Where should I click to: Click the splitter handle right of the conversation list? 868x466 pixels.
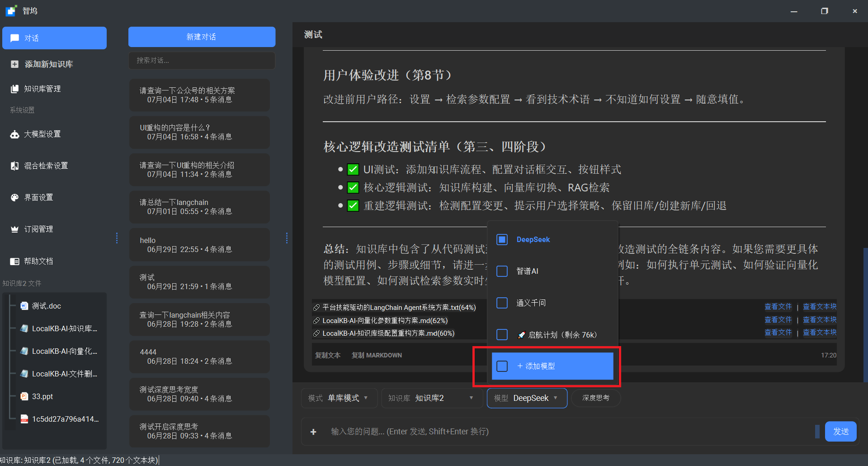point(287,238)
